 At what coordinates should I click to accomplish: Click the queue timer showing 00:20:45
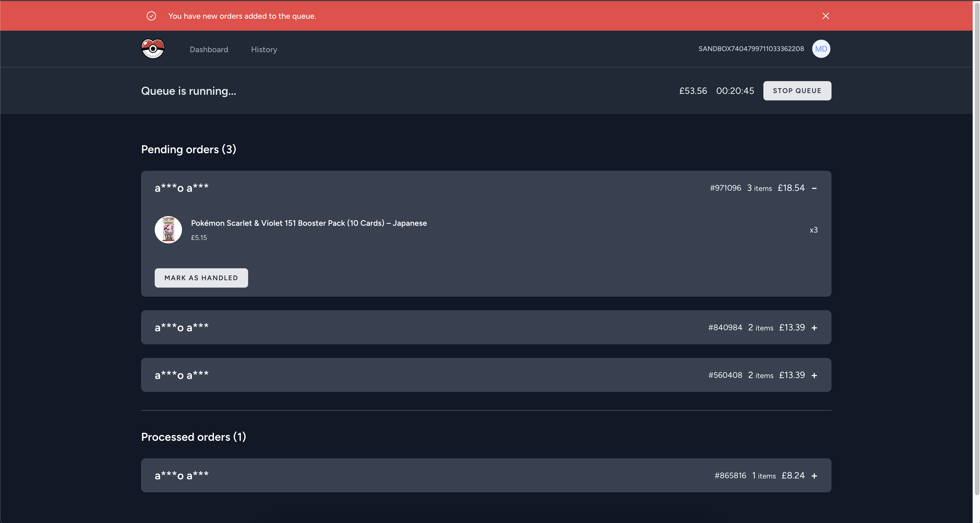(x=734, y=90)
